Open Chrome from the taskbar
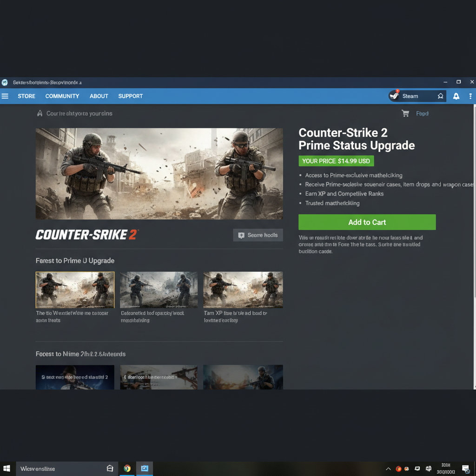The height and width of the screenshot is (476, 476). [x=127, y=469]
